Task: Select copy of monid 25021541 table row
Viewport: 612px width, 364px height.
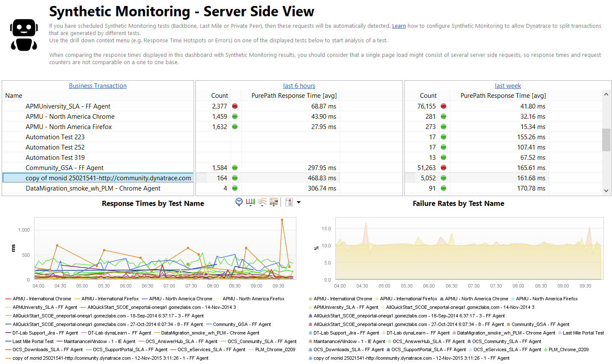Action: [98, 178]
